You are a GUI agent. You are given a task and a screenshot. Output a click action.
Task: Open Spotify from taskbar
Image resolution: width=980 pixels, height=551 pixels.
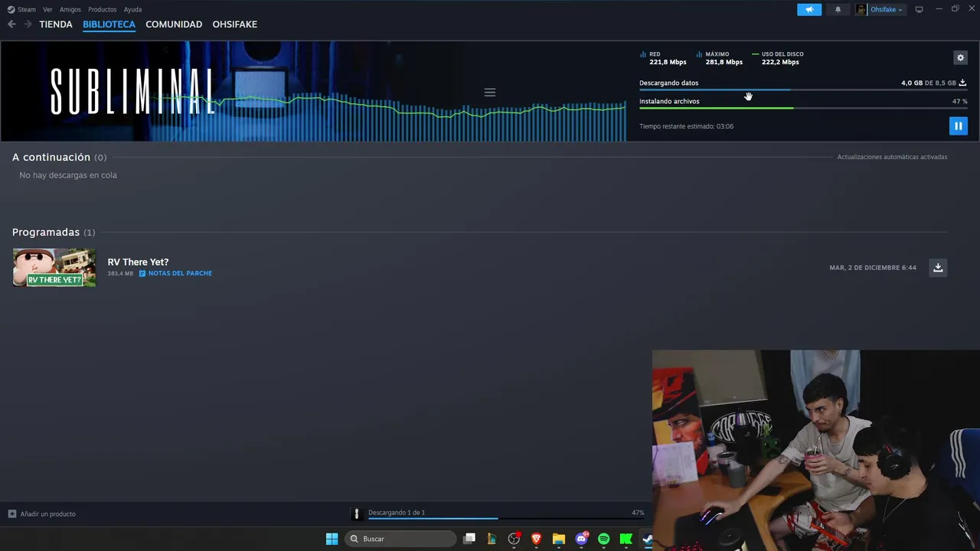click(604, 539)
